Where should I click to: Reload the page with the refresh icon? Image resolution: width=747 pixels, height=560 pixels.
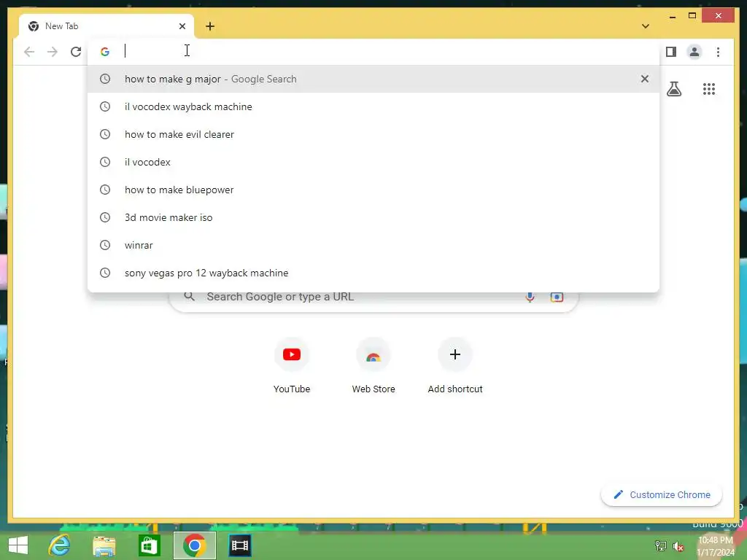76,52
